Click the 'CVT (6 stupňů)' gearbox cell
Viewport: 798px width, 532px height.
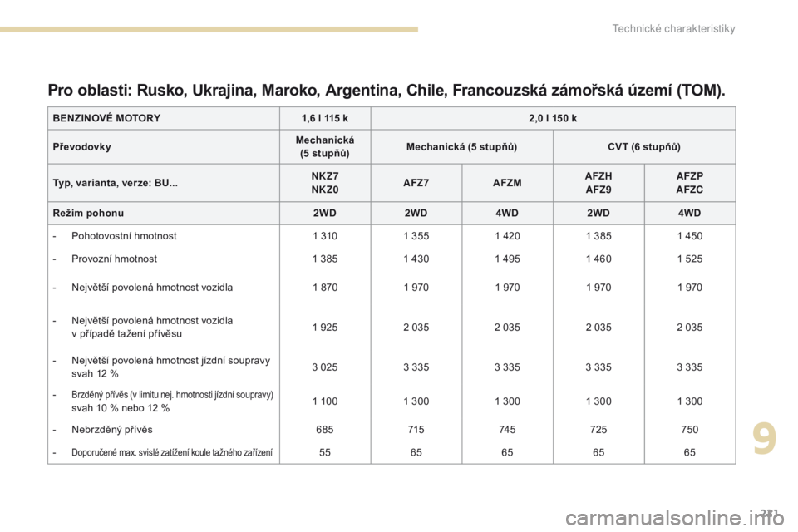643,146
